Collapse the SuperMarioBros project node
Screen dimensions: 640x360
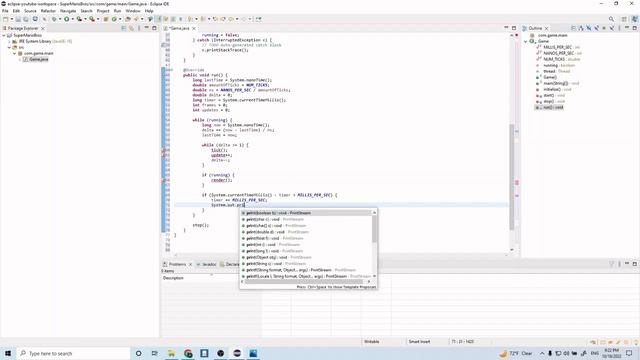pos(4,36)
